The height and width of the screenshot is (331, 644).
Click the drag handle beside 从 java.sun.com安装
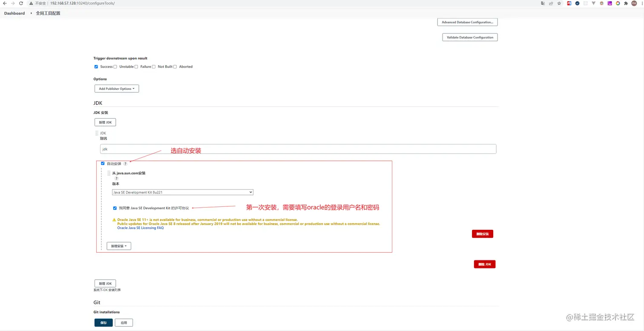tap(109, 173)
